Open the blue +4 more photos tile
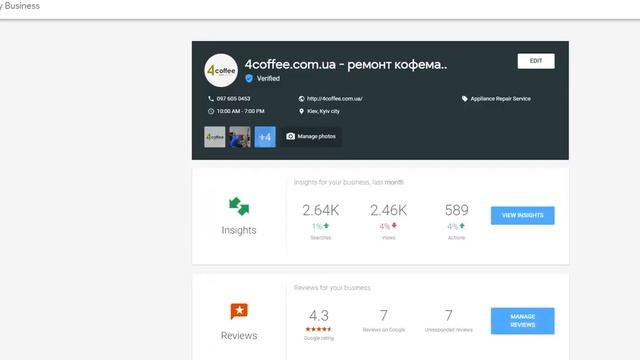Screen dimensions: 640x360 click(265, 137)
